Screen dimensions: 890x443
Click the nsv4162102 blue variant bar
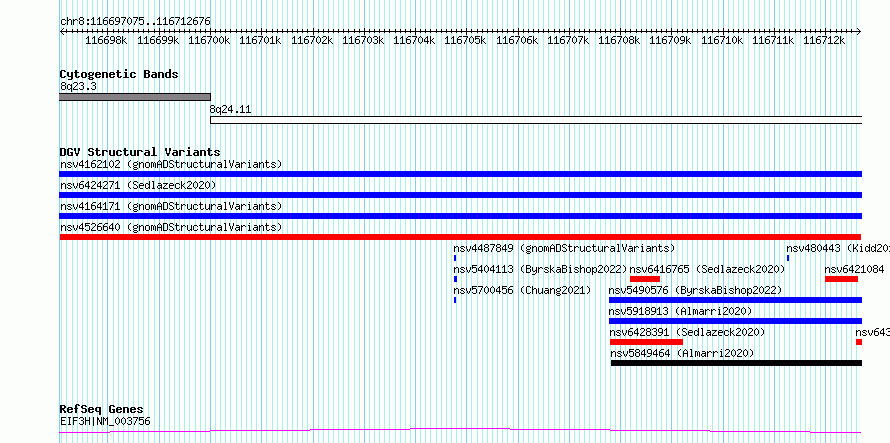[x=460, y=174]
